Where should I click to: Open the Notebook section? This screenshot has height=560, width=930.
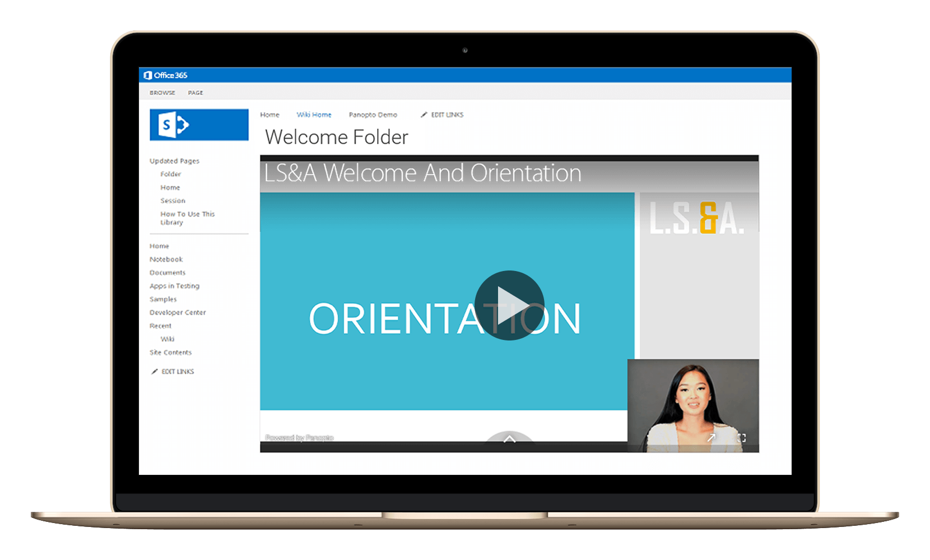(x=165, y=259)
